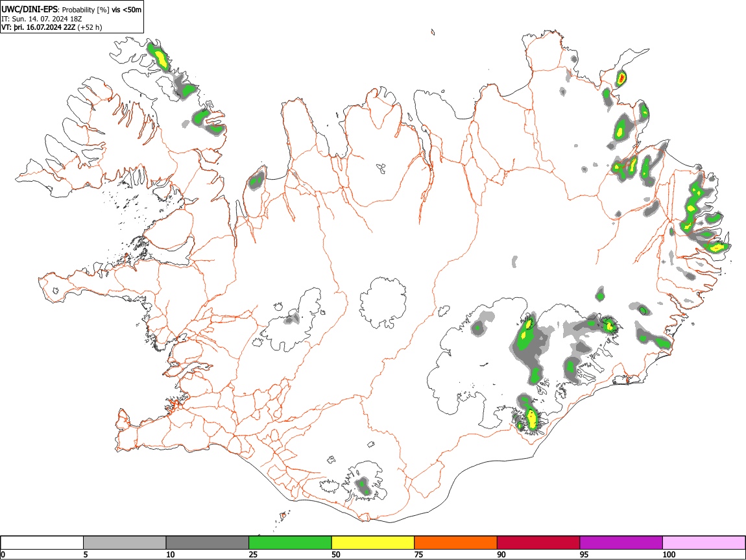Click the legend value '5'

86,554
